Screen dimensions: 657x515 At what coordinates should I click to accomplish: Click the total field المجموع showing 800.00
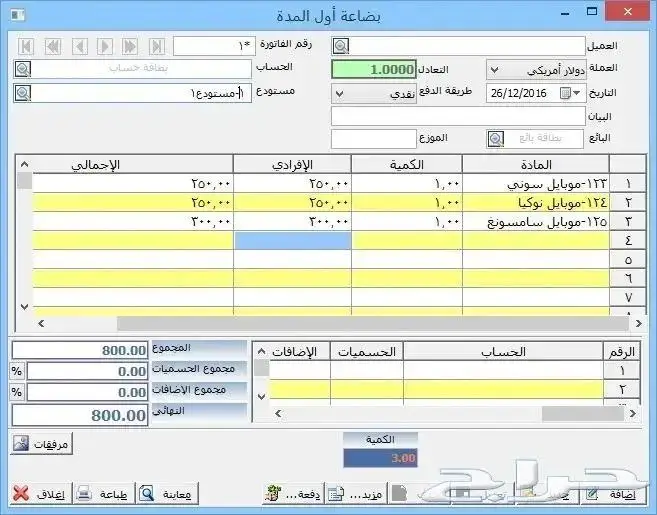(80, 350)
